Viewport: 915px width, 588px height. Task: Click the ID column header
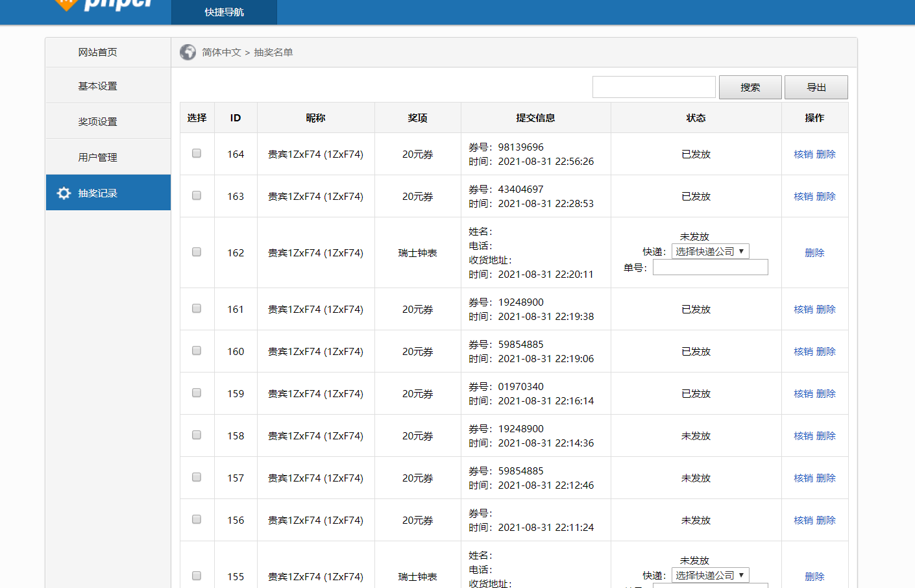(236, 118)
